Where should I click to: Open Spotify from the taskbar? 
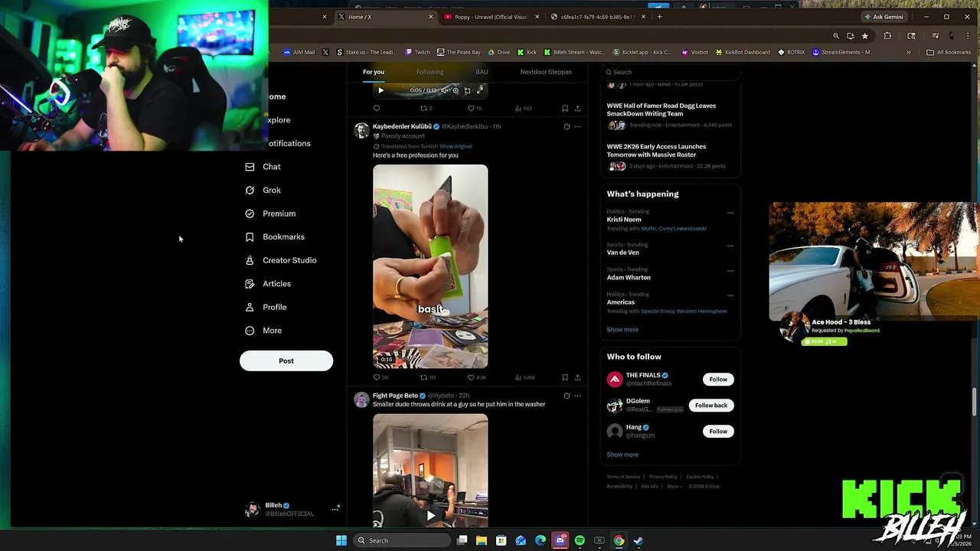580,540
